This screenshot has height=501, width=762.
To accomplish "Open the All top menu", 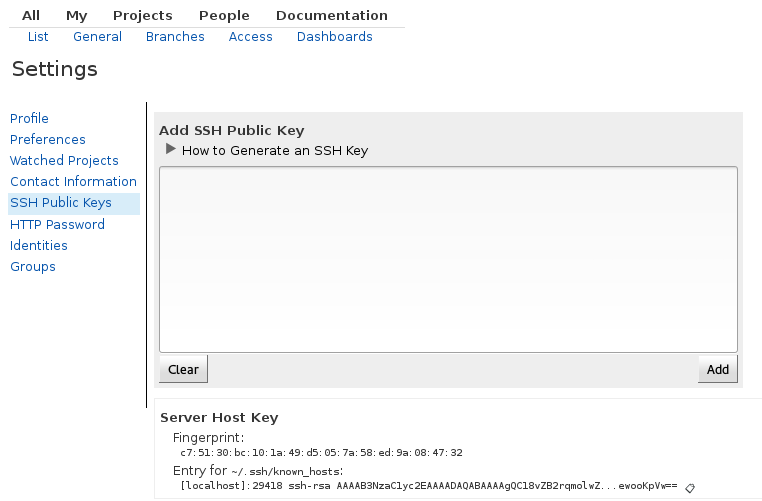I will tap(31, 16).
